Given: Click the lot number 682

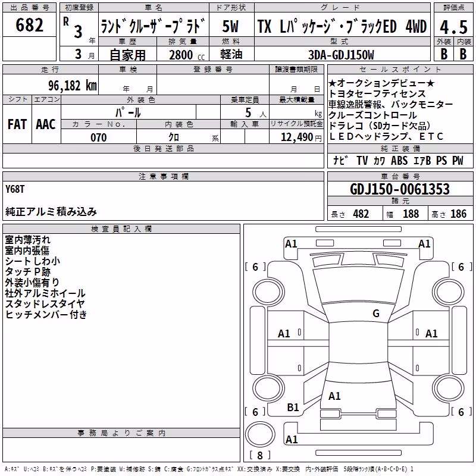Looking at the screenshot, I should (29, 24).
